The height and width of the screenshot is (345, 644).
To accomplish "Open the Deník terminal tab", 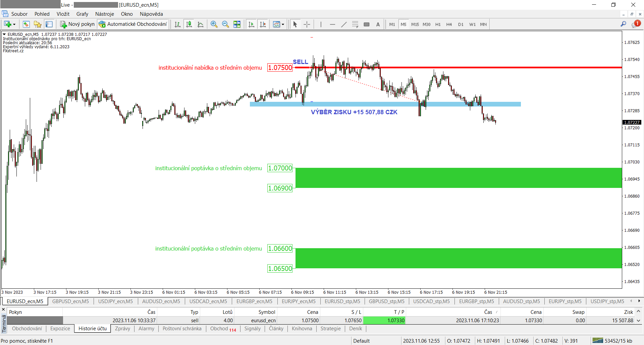I will [356, 329].
